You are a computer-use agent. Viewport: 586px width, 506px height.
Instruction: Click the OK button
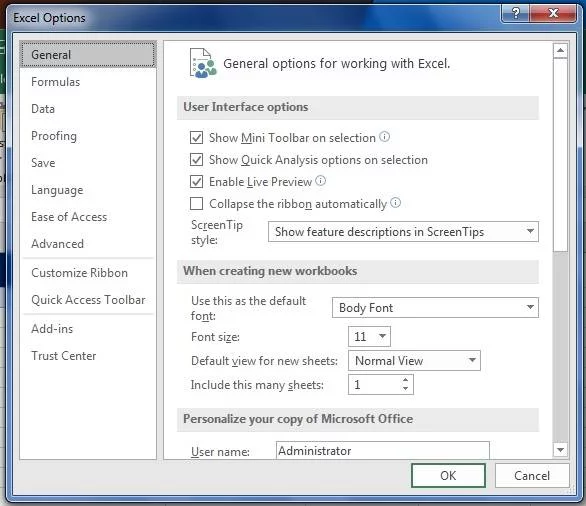tap(448, 475)
